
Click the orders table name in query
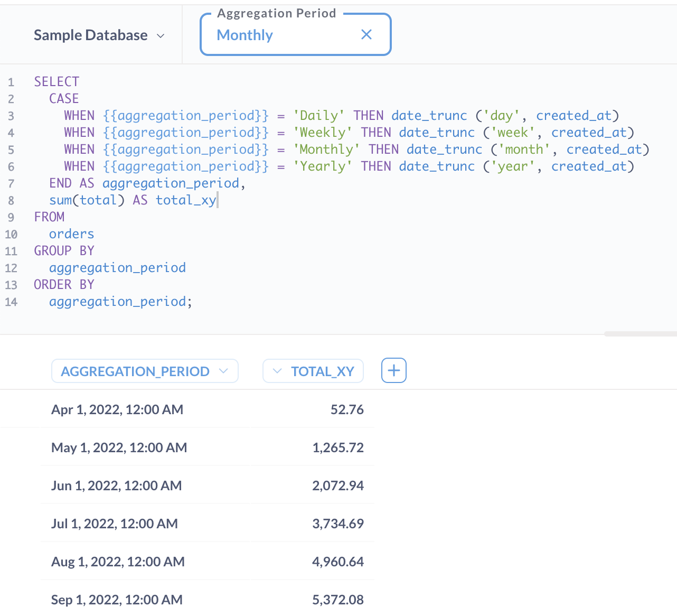[x=71, y=234]
